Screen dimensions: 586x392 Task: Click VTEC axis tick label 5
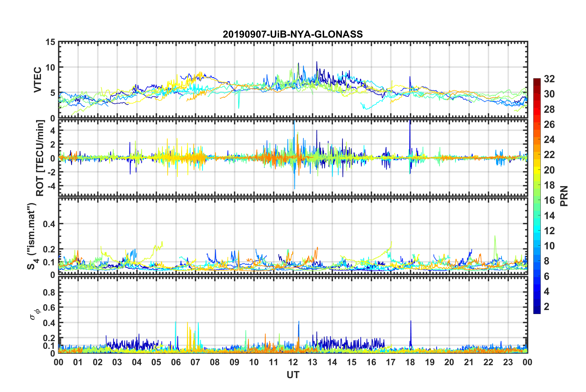pos(53,93)
